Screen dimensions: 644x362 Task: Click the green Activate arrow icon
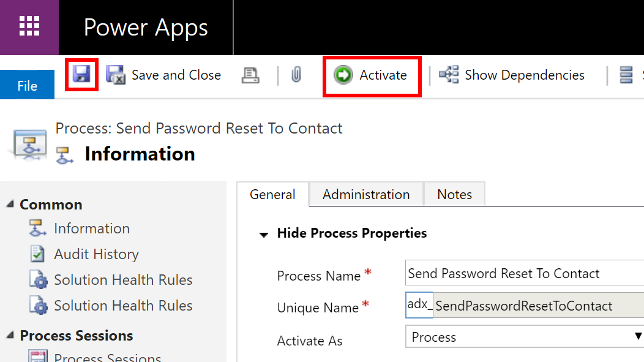click(x=343, y=75)
